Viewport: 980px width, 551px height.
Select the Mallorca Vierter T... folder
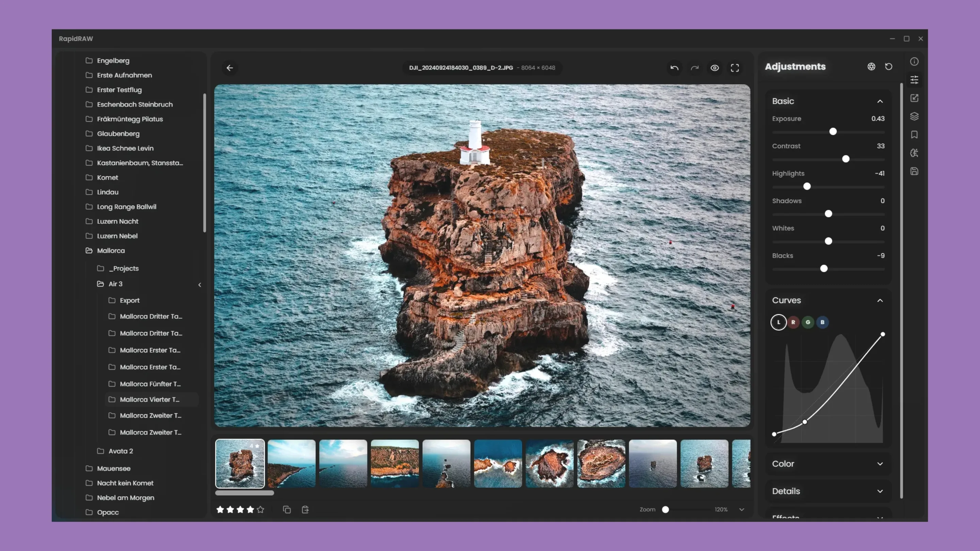tap(151, 400)
